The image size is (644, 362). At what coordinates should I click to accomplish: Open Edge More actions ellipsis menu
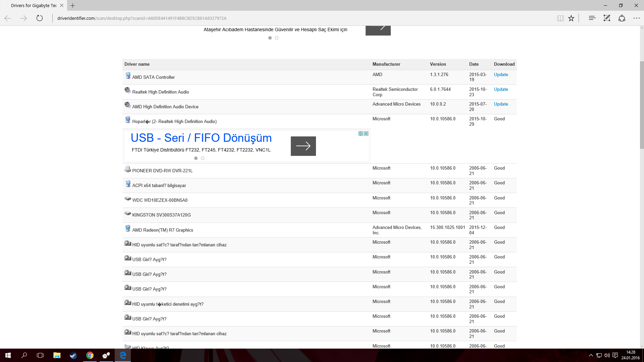[636, 18]
